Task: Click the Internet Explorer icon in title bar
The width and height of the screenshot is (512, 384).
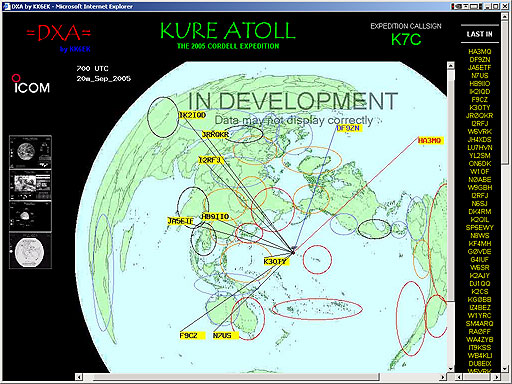Action: point(7,6)
